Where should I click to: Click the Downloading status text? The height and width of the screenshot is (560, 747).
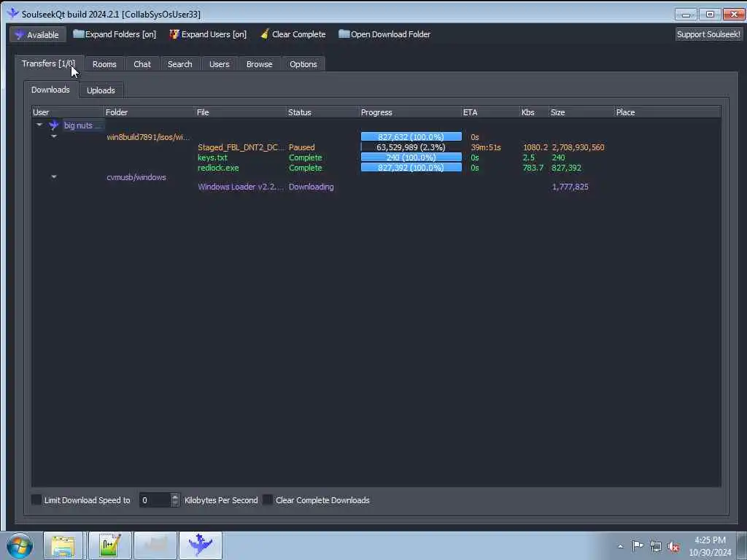click(311, 187)
